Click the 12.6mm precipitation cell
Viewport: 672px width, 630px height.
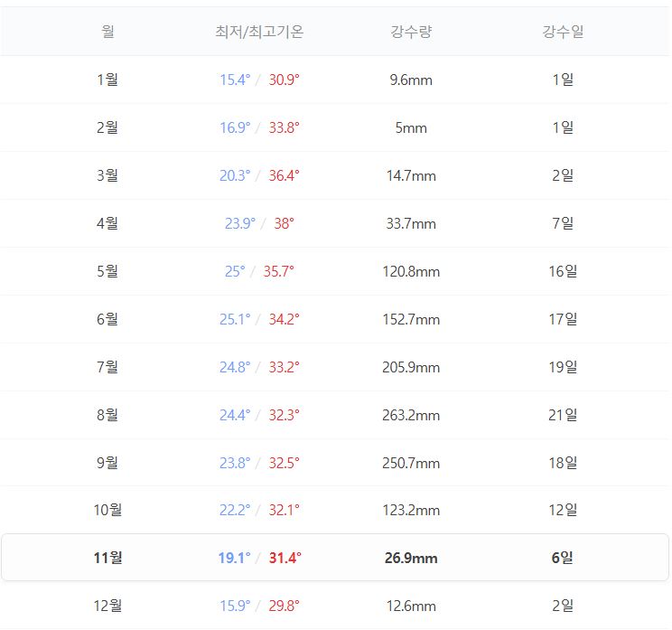[x=411, y=606]
